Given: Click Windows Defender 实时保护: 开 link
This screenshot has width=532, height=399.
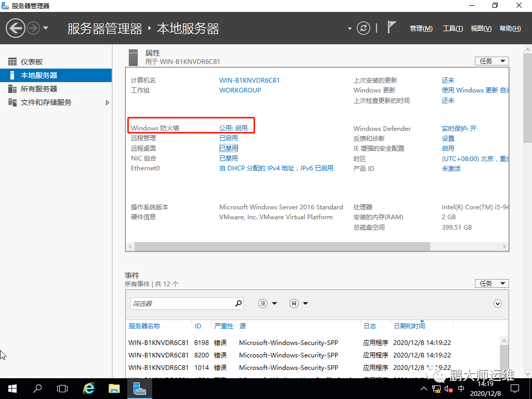Looking at the screenshot, I should 459,129.
